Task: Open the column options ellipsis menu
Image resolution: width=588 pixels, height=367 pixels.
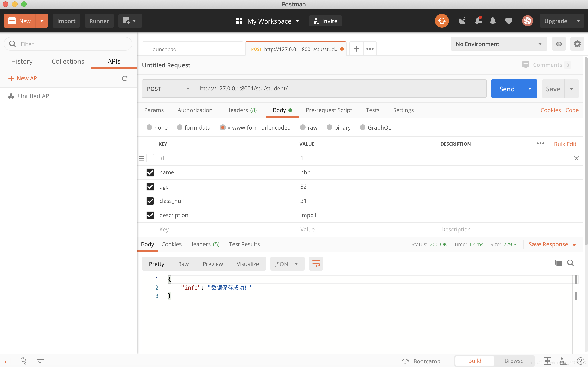Action: pyautogui.click(x=541, y=144)
